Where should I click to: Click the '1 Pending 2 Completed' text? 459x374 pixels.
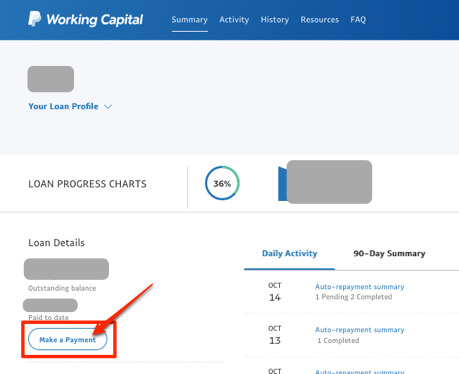354,297
